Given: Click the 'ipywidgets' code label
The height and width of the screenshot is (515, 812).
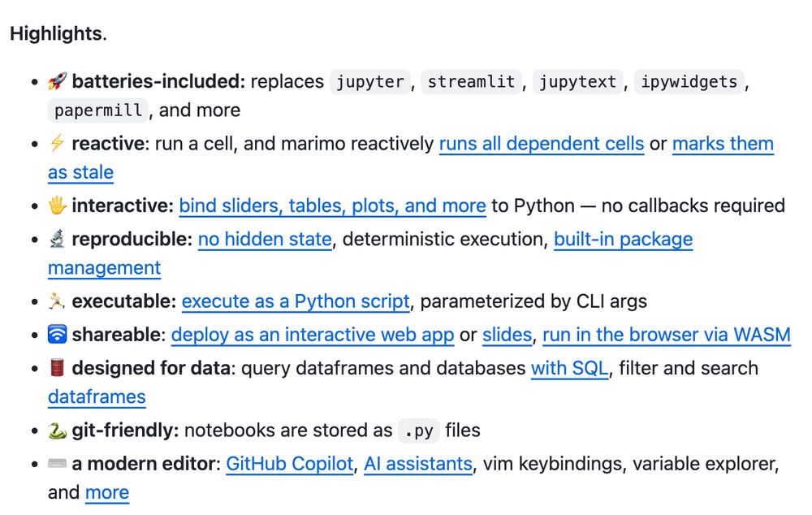Looking at the screenshot, I should pyautogui.click(x=689, y=82).
